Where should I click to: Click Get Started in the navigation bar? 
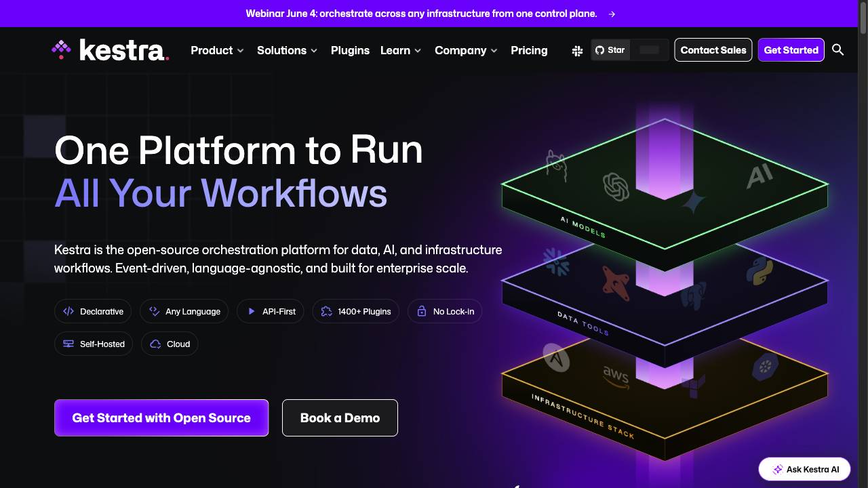tap(791, 50)
